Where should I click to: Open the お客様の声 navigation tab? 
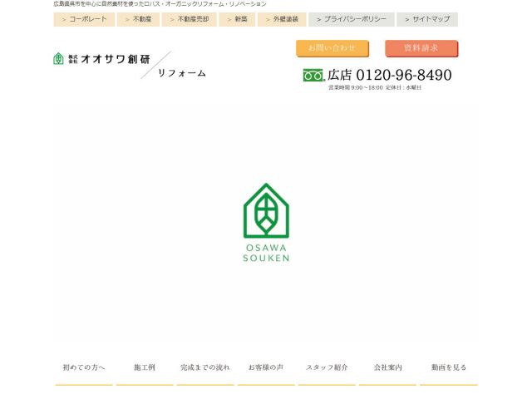[266, 367]
